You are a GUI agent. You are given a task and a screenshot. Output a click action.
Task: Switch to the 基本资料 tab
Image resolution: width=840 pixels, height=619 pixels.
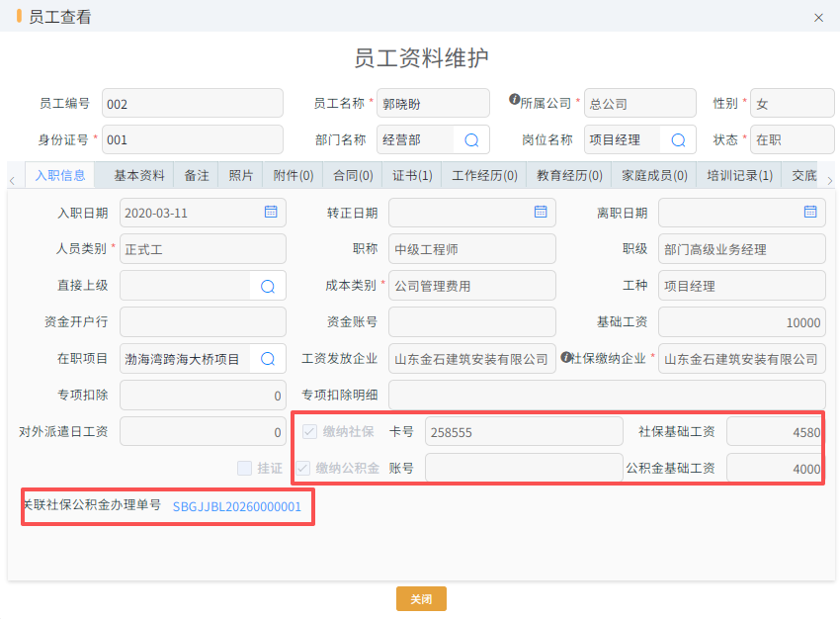coord(139,175)
